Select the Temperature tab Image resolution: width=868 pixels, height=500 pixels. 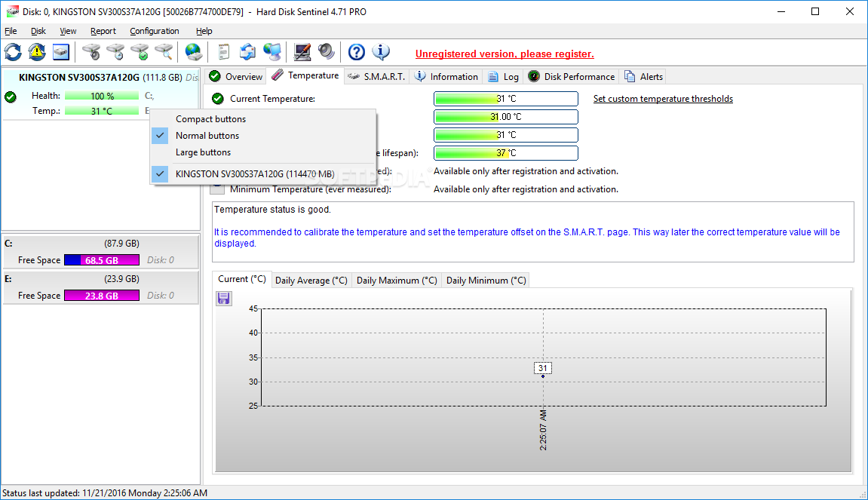coord(305,75)
